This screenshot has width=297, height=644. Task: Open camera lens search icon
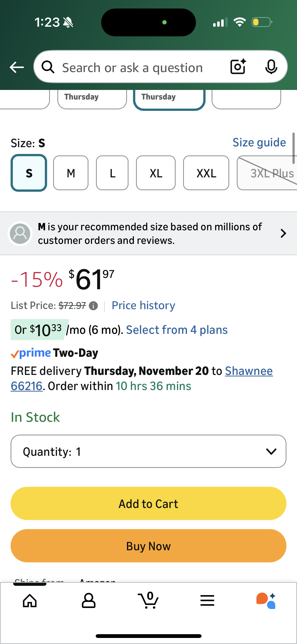[238, 67]
